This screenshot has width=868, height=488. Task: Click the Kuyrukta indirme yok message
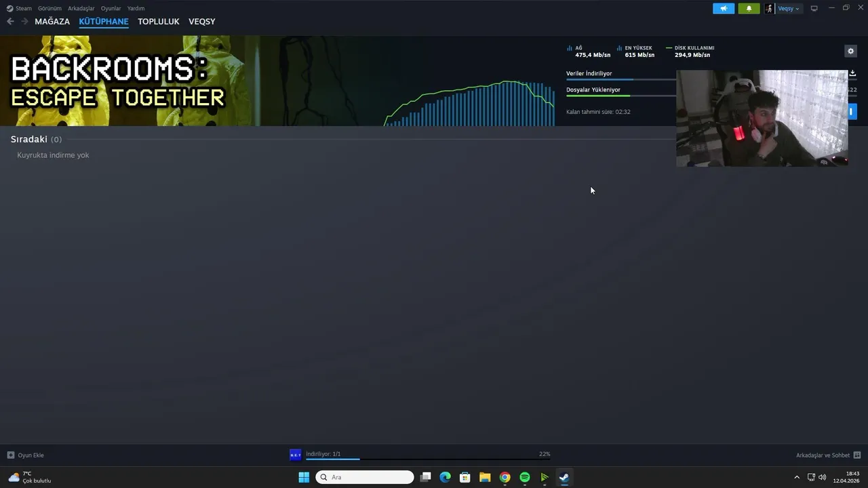coord(53,155)
